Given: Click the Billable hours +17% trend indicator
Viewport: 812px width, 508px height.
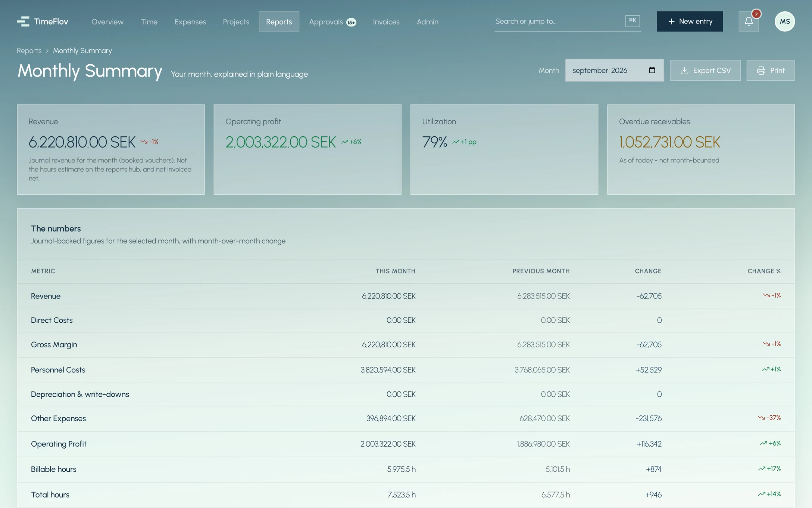Looking at the screenshot, I should click(769, 468).
